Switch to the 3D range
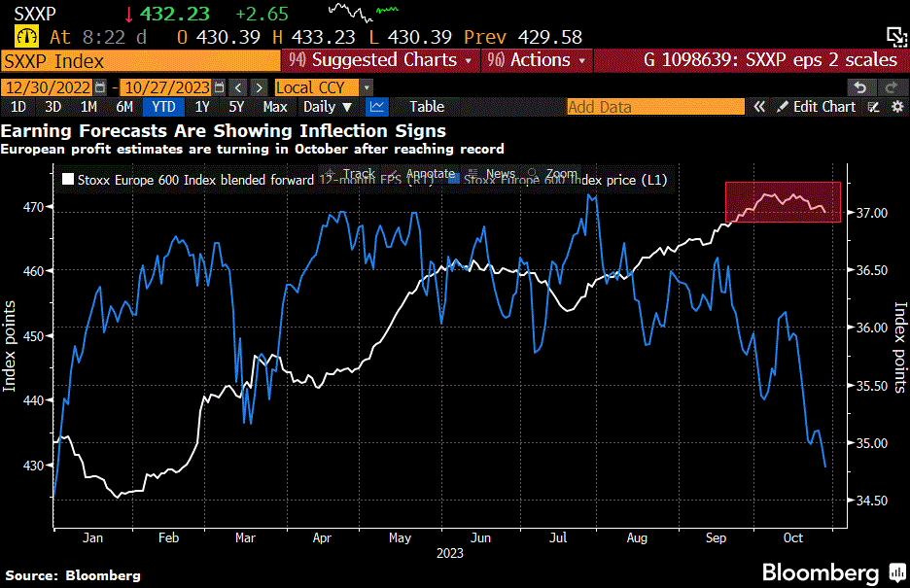The image size is (910, 588). click(x=52, y=107)
